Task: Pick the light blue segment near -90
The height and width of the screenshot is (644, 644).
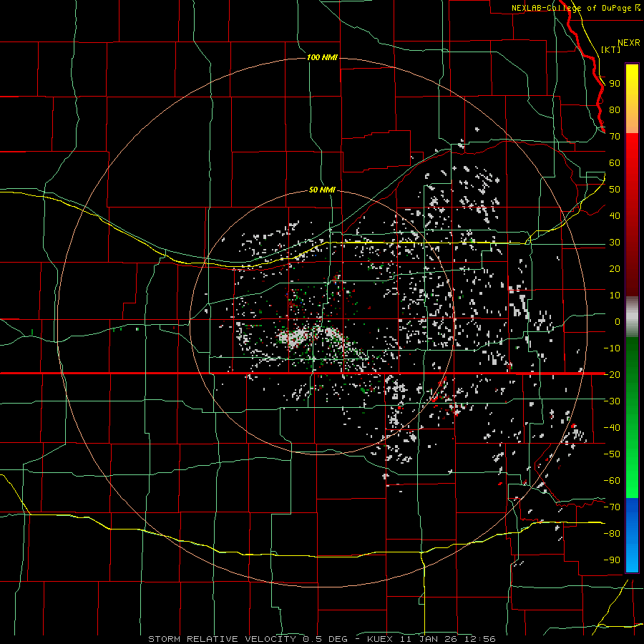Action: pyautogui.click(x=632, y=559)
